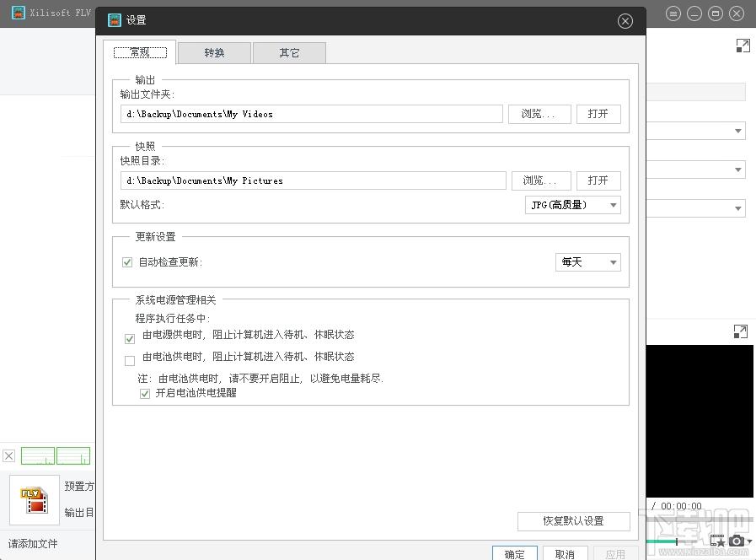This screenshot has width=756, height=560.
Task: Click the second CPU usage graph thumbnail
Action: click(73, 455)
